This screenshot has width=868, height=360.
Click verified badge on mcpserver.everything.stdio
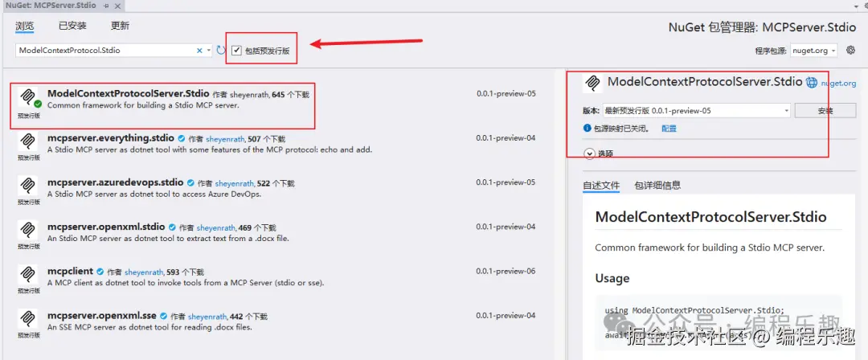tap(182, 138)
